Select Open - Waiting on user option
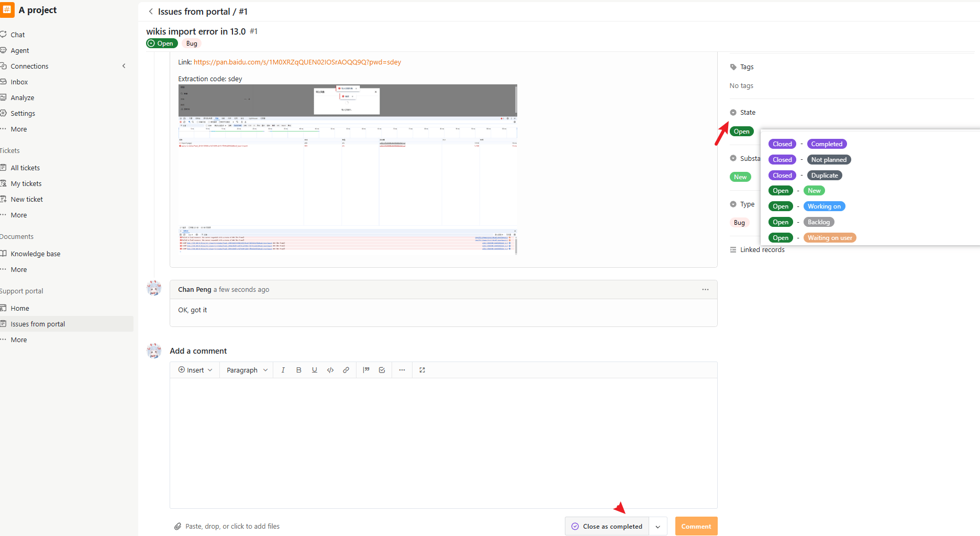Viewport: 980px width, 536px height. click(812, 238)
